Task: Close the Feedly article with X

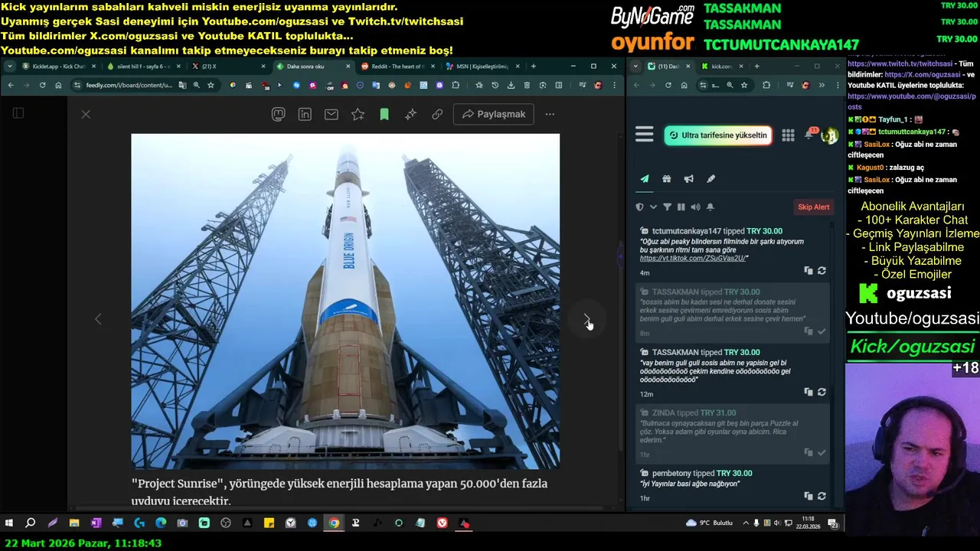Action: point(86,114)
